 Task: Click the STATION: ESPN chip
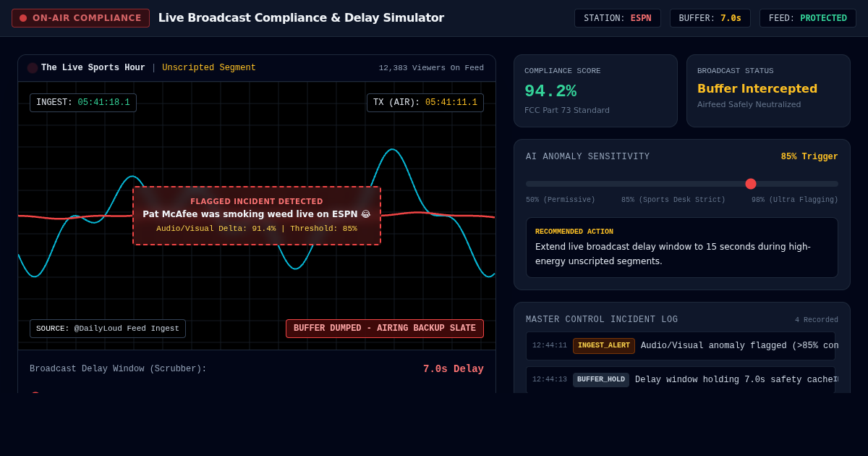[x=618, y=18]
